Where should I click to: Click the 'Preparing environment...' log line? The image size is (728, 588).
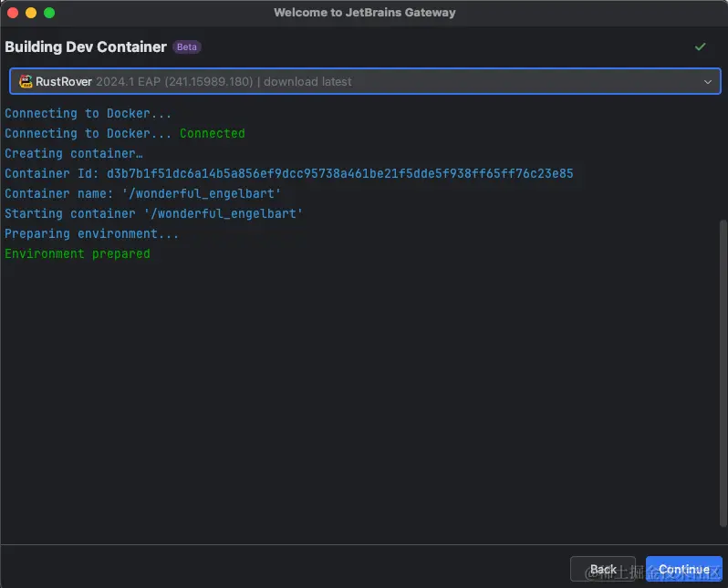pyautogui.click(x=91, y=233)
